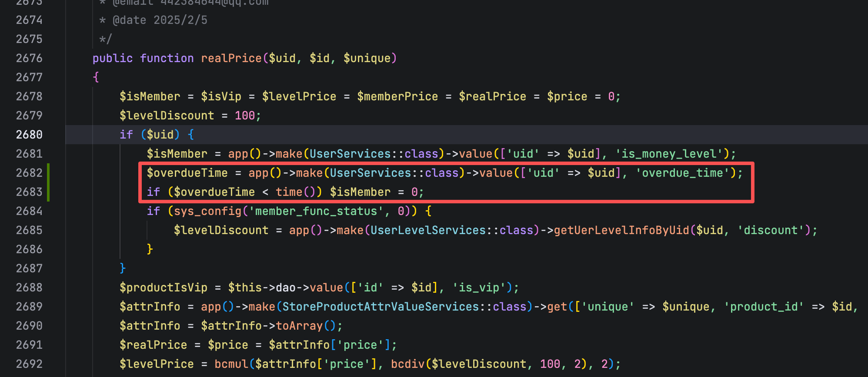
Task: Click the realPrice function name
Action: point(231,58)
